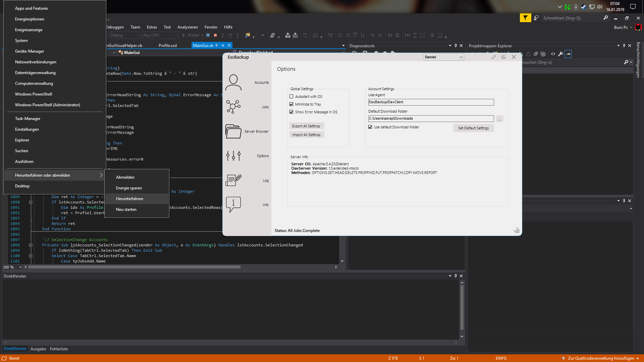Click the horizontal code editor scrollbar
This screenshot has width=644, height=362.
click(134, 267)
